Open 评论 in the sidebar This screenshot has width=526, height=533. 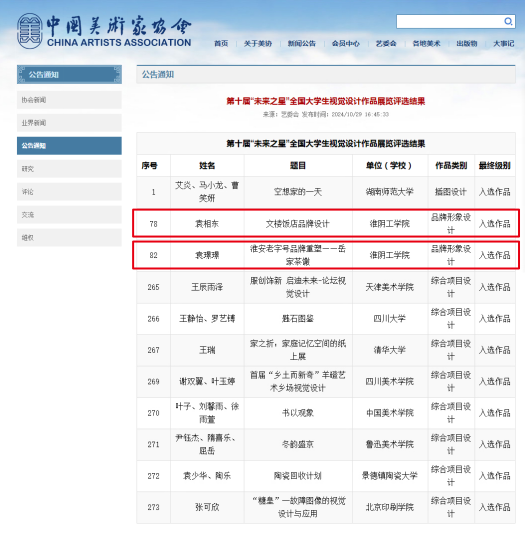click(69, 192)
